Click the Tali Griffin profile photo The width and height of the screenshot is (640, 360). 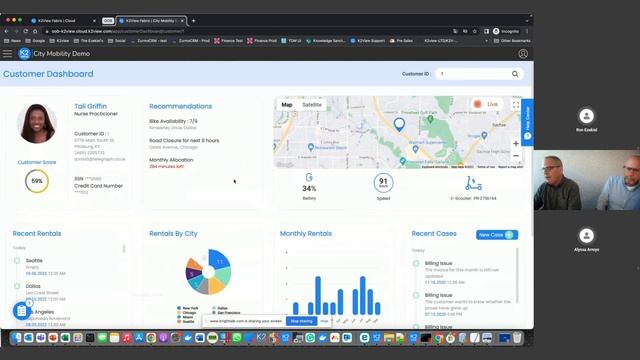coord(37,123)
